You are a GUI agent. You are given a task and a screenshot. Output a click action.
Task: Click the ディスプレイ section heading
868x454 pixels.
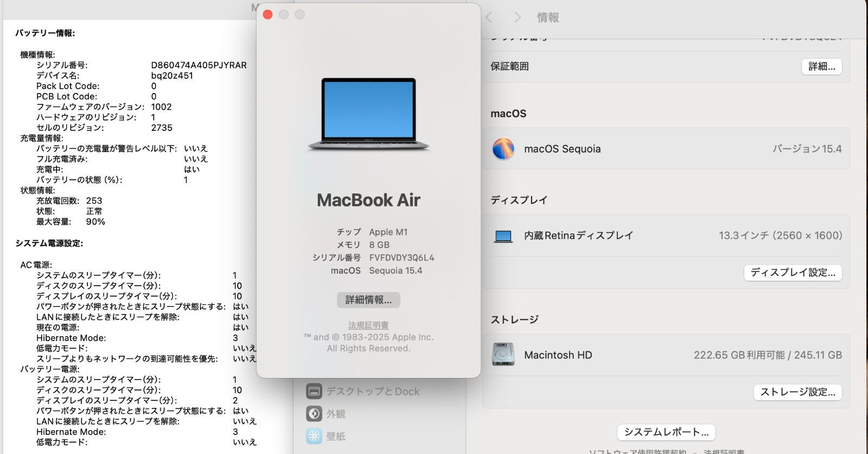(x=519, y=200)
